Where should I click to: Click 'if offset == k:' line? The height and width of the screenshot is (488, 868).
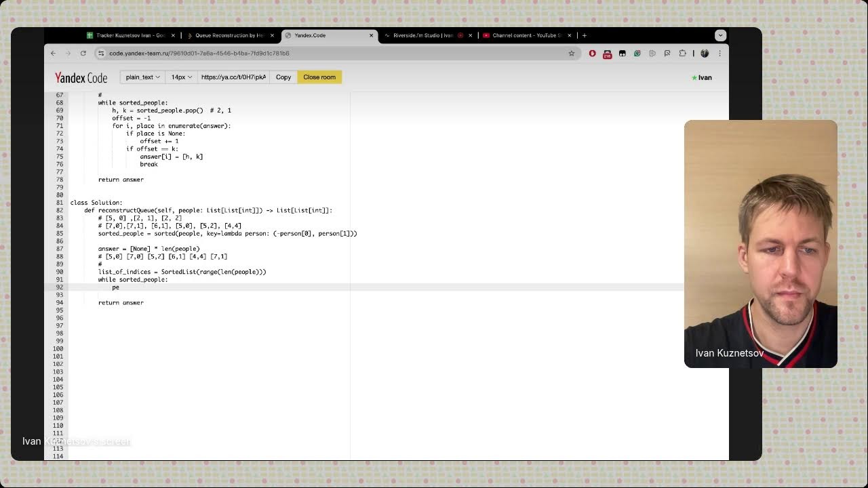152,149
